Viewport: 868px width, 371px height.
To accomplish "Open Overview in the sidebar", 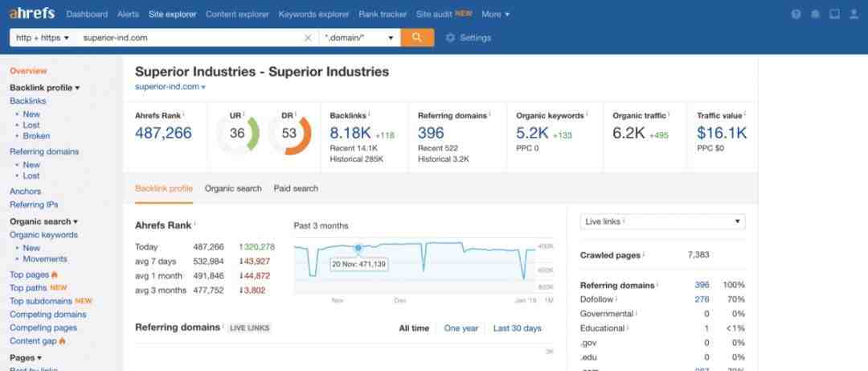I will click(x=28, y=71).
